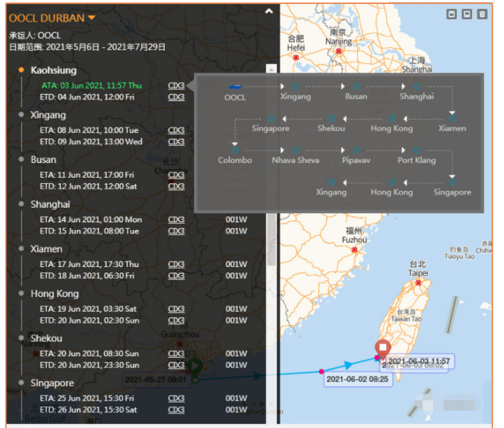This screenshot has width=504, height=428.
Task: Open the OOCL DURBAN vessel dropdown arrow
Action: pyautogui.click(x=92, y=17)
